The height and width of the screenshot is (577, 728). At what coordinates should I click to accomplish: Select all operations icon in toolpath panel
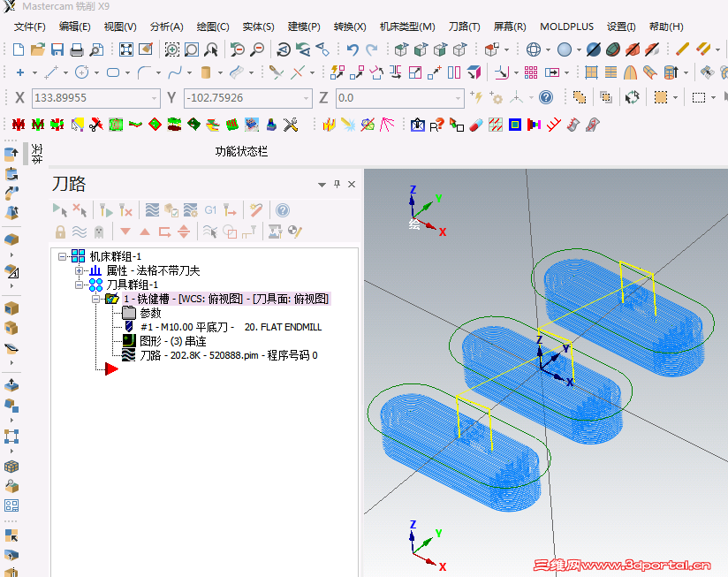coord(60,210)
